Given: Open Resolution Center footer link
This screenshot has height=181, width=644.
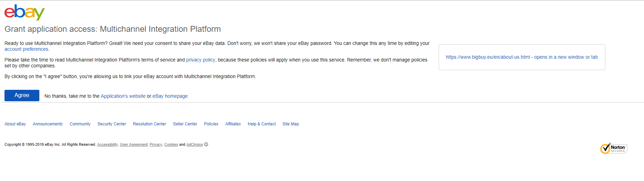Looking at the screenshot, I should [x=149, y=124].
